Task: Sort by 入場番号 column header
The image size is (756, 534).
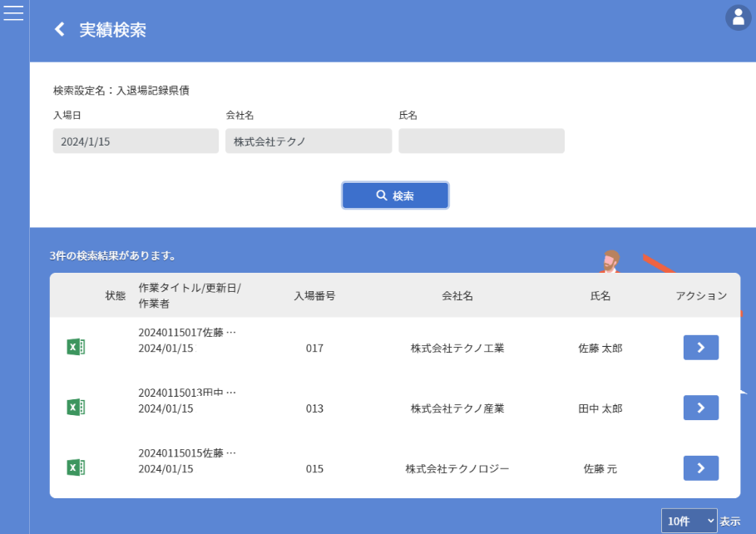Action: point(314,296)
